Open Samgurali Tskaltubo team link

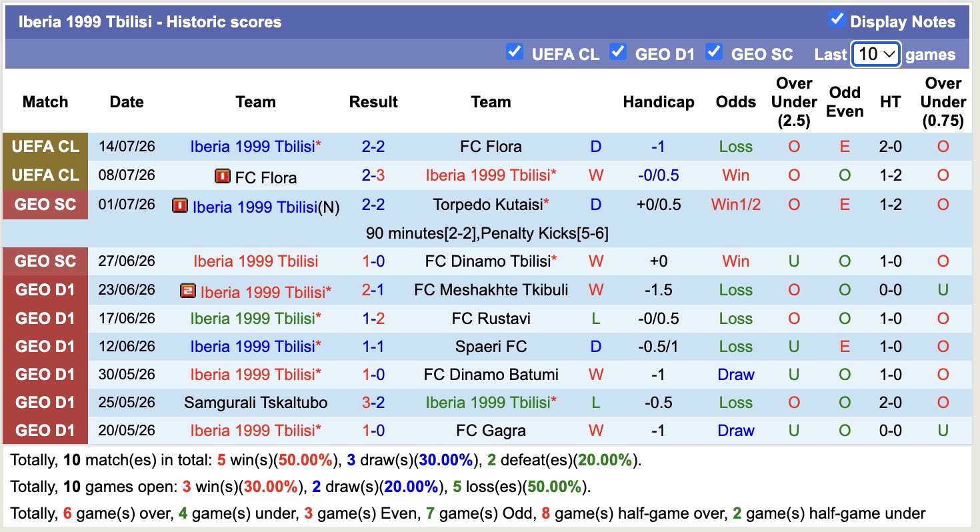pos(255,403)
